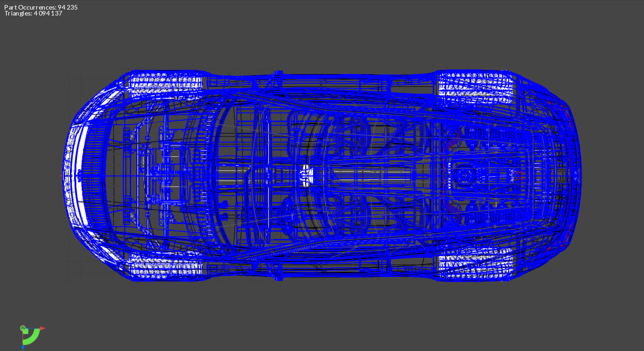Select the lower-right wheel of the car
This screenshot has width=644, height=351.
475,264
